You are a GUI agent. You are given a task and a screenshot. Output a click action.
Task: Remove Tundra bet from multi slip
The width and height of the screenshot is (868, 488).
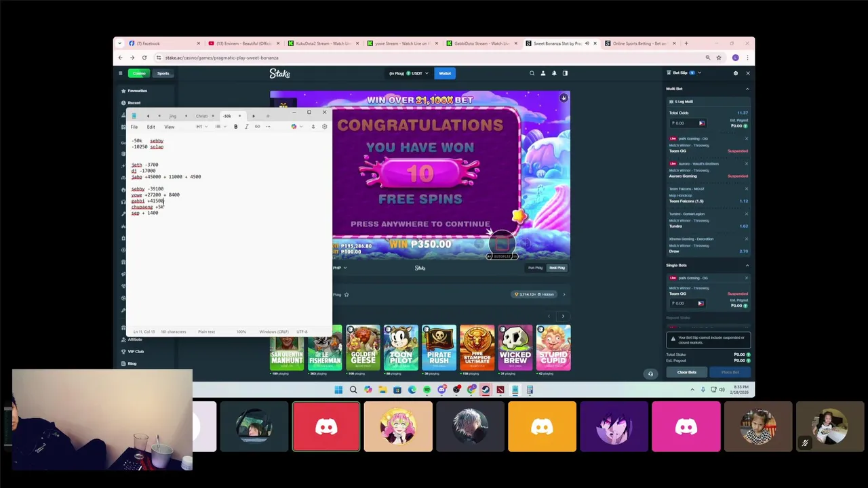[747, 214]
